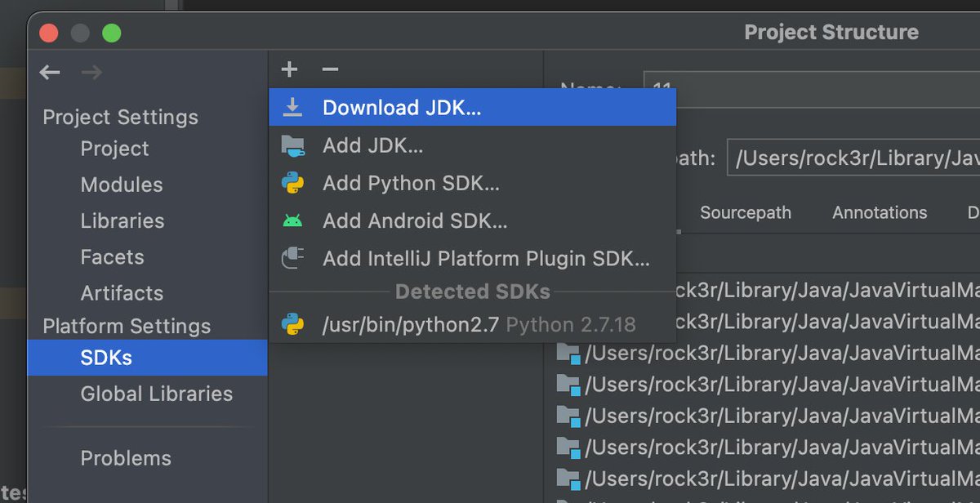Go back with the left arrow
Screen dimensions: 980x503
(x=50, y=73)
